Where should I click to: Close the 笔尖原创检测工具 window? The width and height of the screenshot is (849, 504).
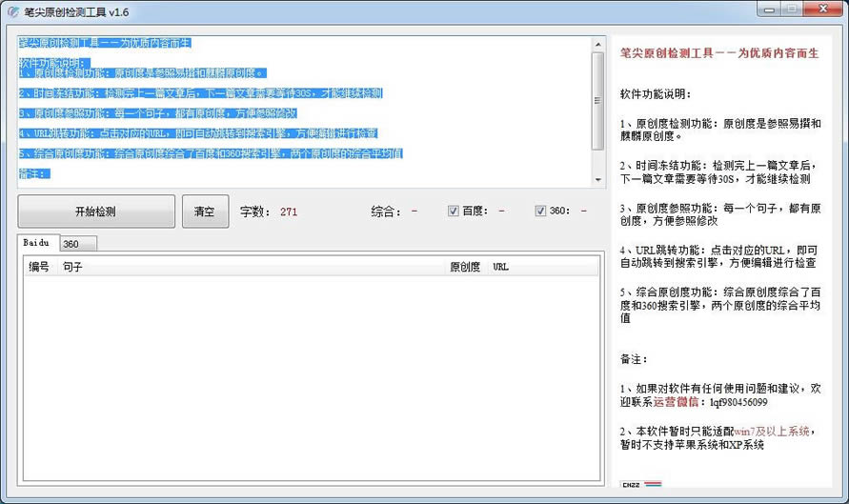826,10
